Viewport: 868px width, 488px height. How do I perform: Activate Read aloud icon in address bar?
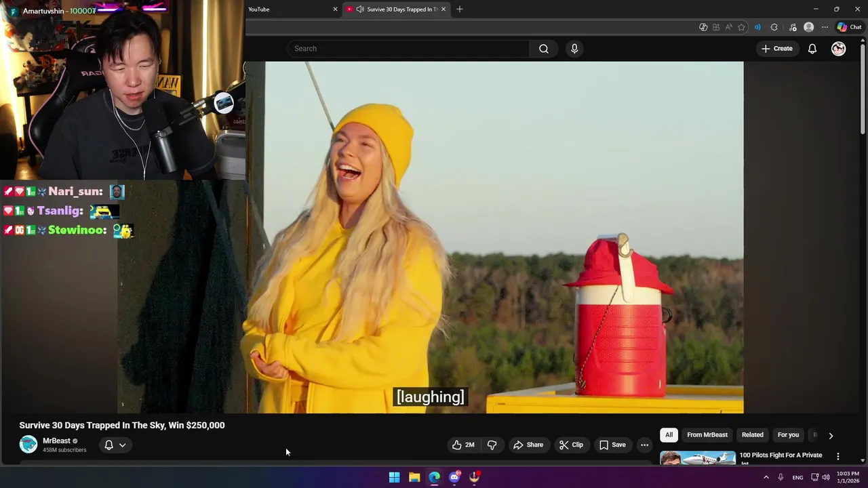(x=728, y=27)
